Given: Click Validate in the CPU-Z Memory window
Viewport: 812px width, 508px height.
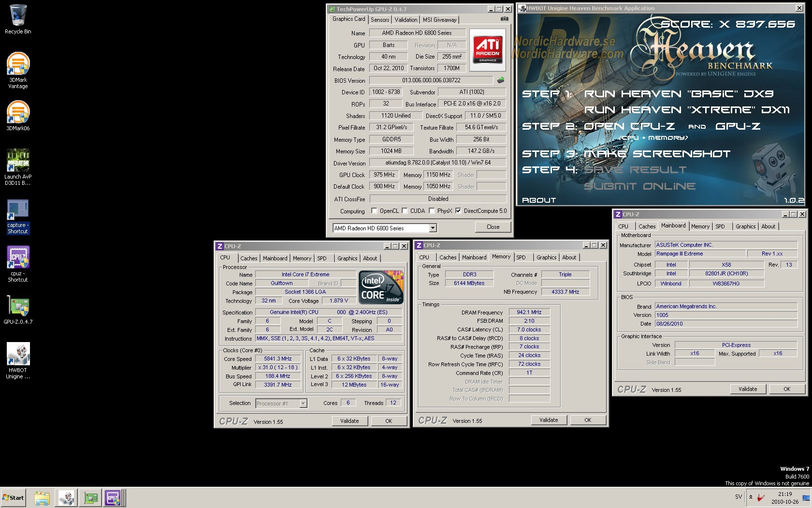Looking at the screenshot, I should (x=548, y=420).
